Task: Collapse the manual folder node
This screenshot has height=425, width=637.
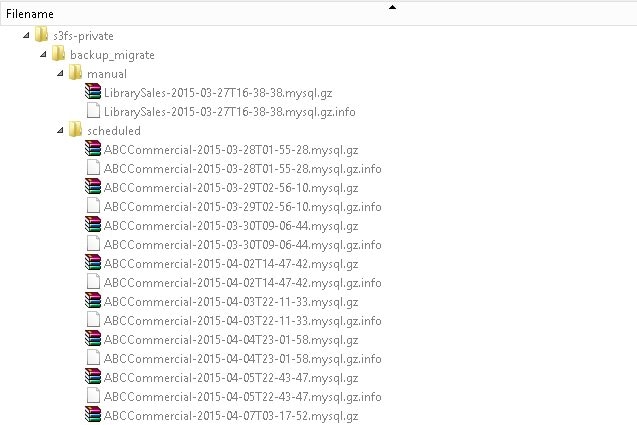Action: point(61,74)
